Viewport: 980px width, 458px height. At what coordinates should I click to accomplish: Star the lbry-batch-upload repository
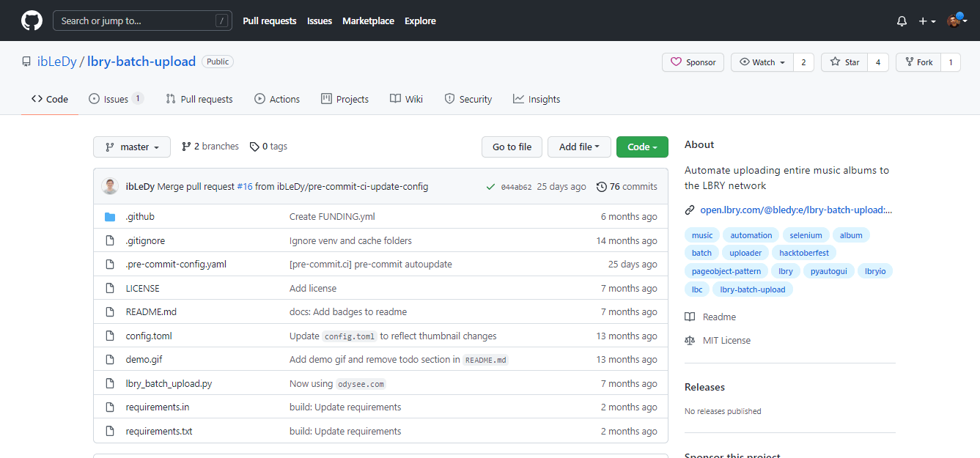point(844,62)
